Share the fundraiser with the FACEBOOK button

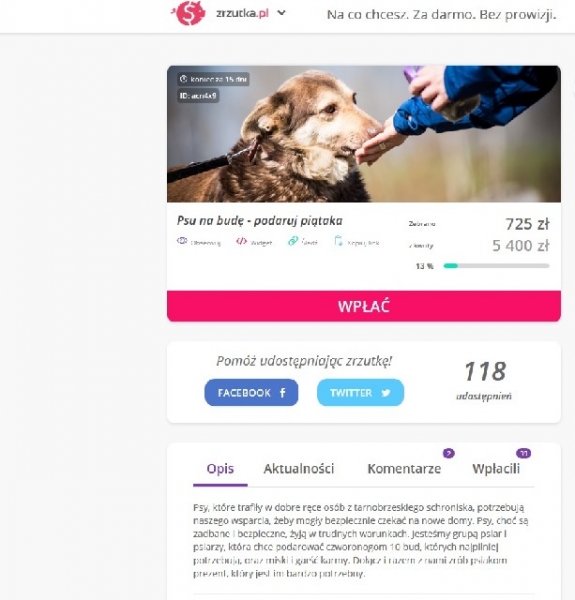point(251,393)
